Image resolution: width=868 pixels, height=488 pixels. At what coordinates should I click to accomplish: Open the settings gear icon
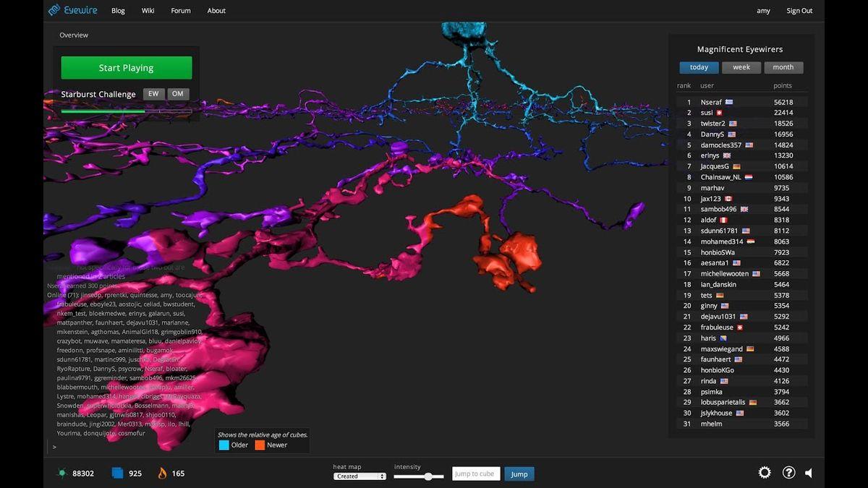pos(765,473)
